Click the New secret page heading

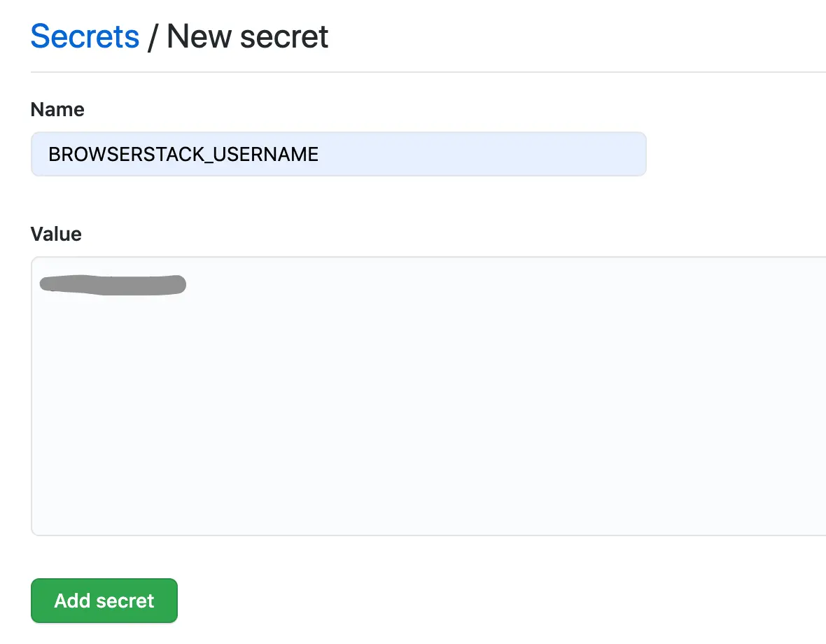[x=248, y=36]
